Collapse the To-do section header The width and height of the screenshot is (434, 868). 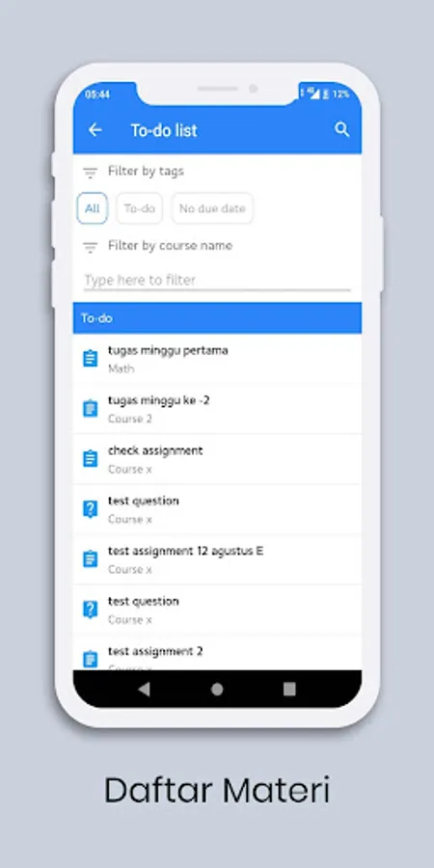(217, 317)
